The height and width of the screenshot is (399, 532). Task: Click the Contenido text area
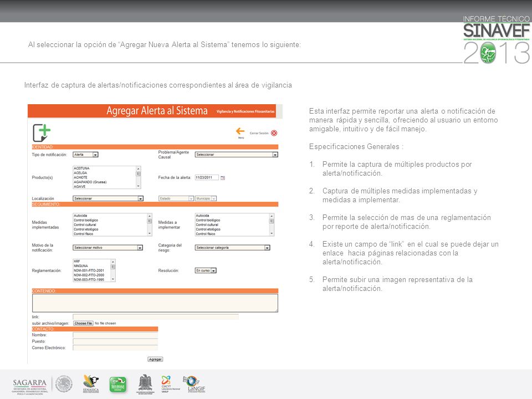(155, 303)
